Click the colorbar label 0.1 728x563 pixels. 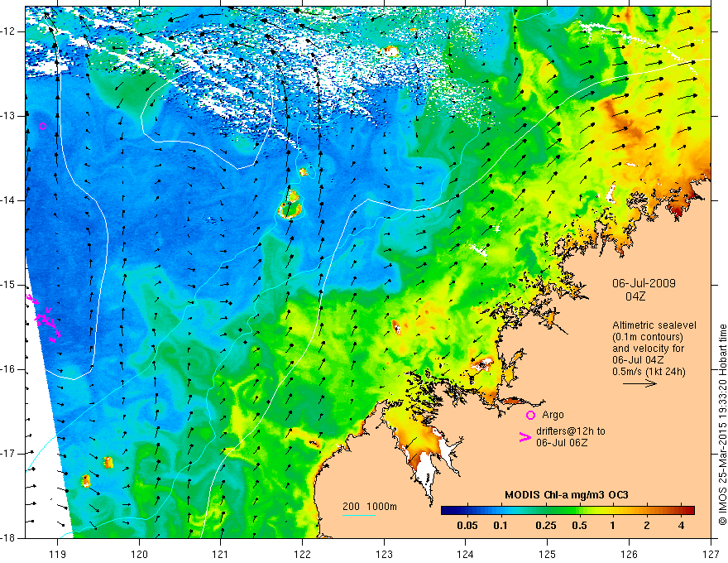(500, 526)
